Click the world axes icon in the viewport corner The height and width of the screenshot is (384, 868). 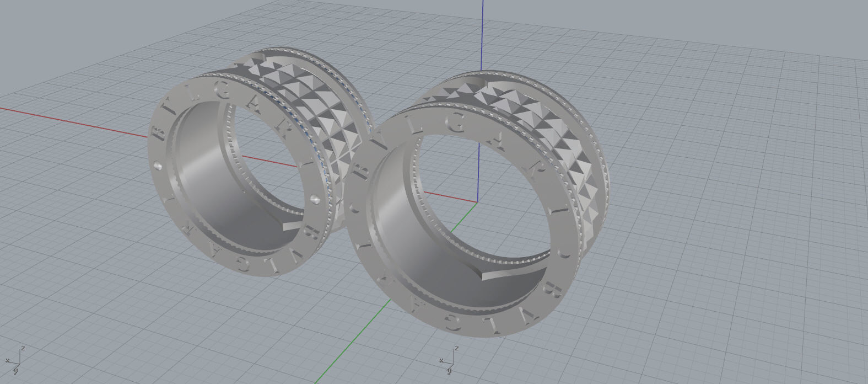[15, 361]
